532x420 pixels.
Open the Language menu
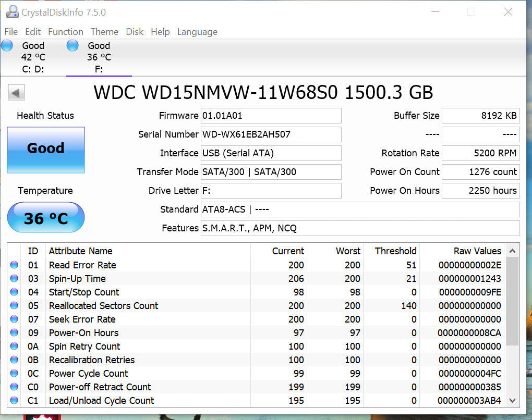pos(197,32)
